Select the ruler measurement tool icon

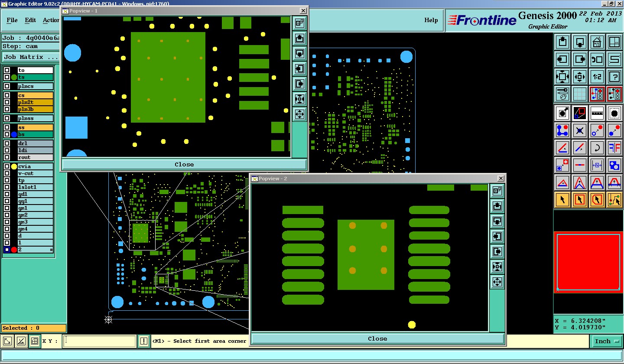pyautogui.click(x=597, y=113)
